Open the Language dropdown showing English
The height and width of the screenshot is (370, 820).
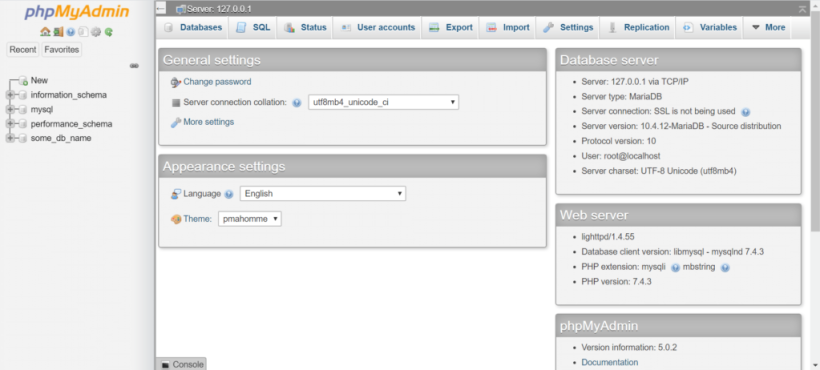(323, 193)
